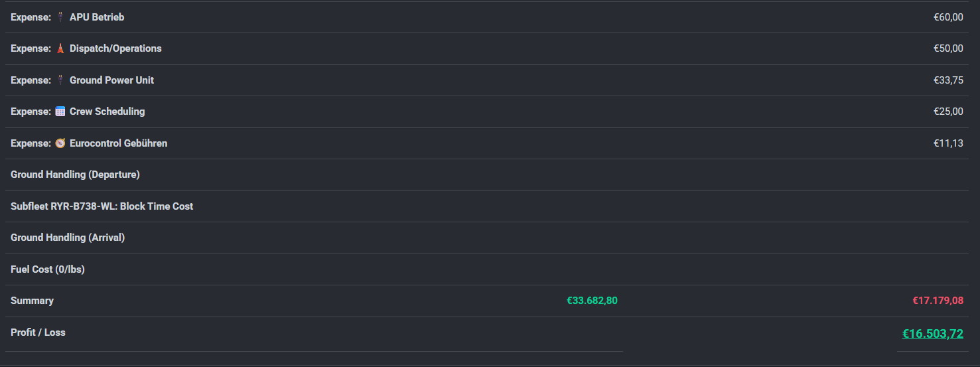This screenshot has width=980, height=367.
Task: Click the Subfleet RYR-B738-WL Block Time Cost row
Action: [x=102, y=206]
